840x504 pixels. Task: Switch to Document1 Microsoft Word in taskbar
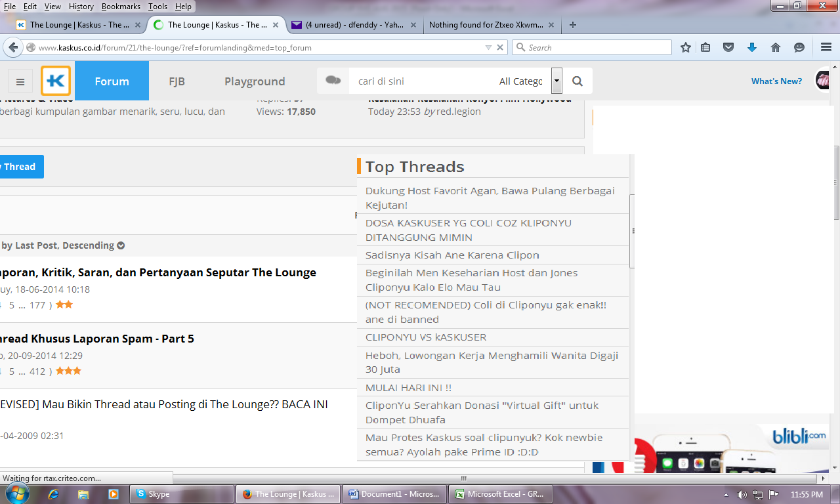395,494
